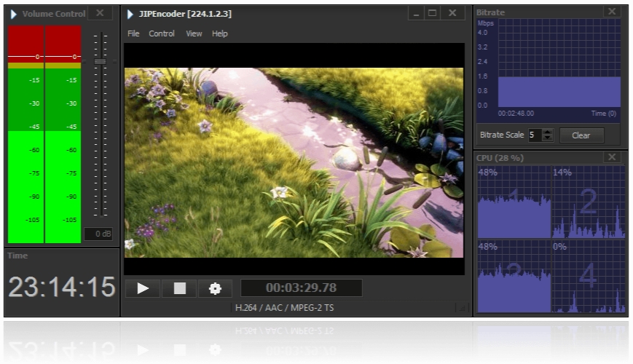Screen dimensions: 633x364
Task: Click the JIPEncoder title bar logo icon
Action: point(130,14)
